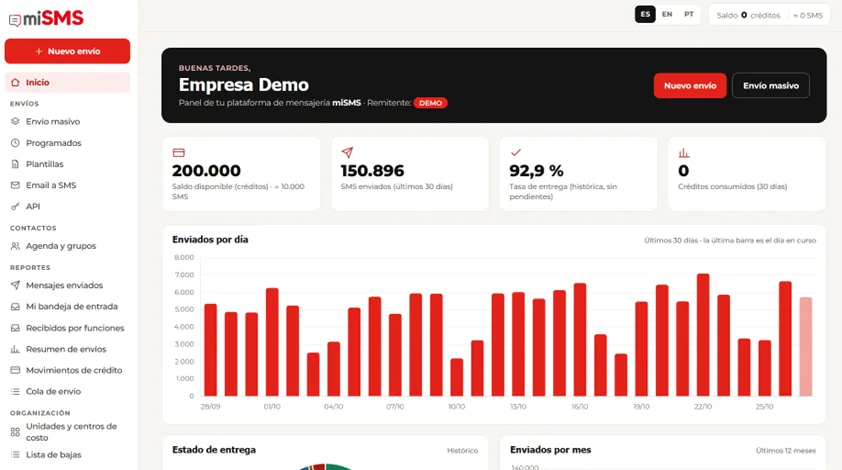Image resolution: width=842 pixels, height=470 pixels.
Task: Click the miSMS logo icon
Action: point(15,20)
